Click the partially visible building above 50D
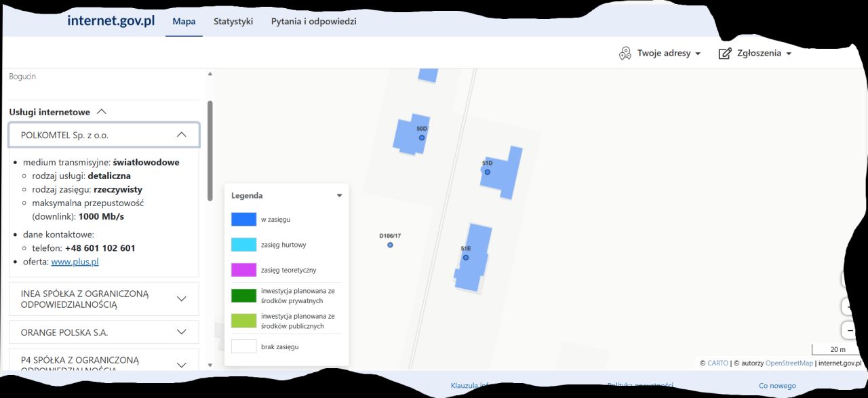 (428, 75)
